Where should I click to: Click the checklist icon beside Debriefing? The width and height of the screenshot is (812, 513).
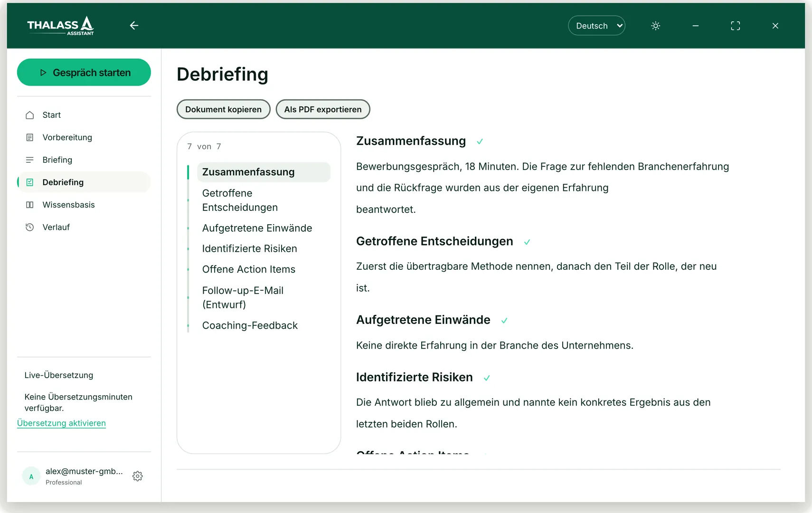(30, 182)
